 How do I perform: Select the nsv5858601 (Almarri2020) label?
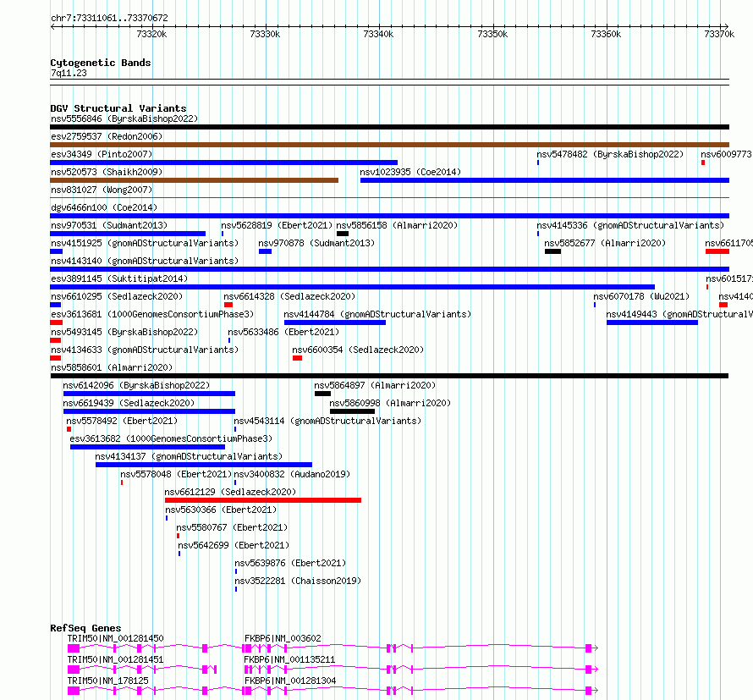coord(112,367)
